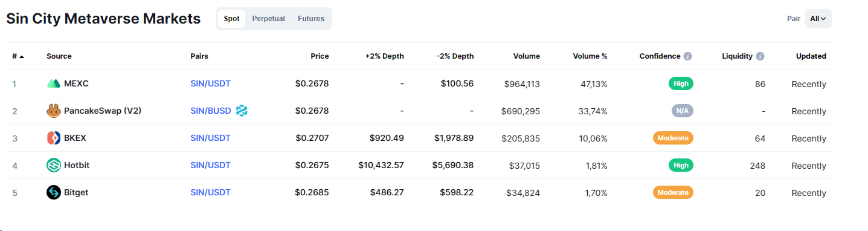Click the -2% depth value $1,978.89

[x=454, y=138]
